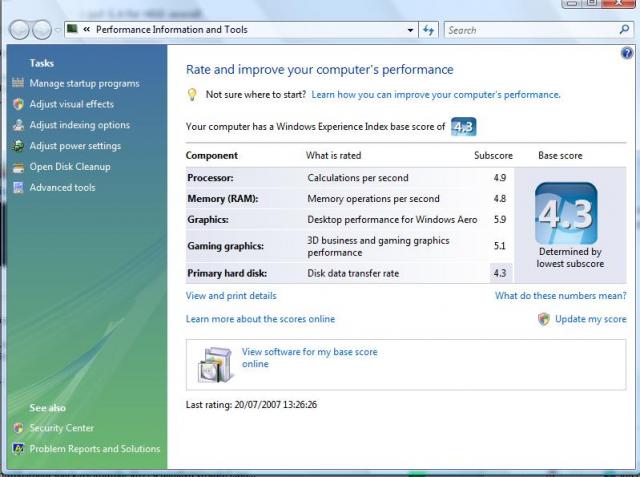Click the Back navigation button

(x=19, y=30)
